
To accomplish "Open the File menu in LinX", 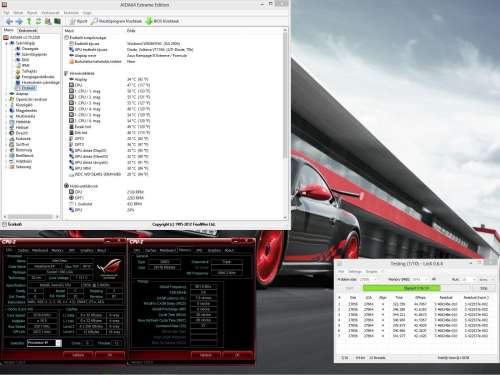I will click(341, 272).
